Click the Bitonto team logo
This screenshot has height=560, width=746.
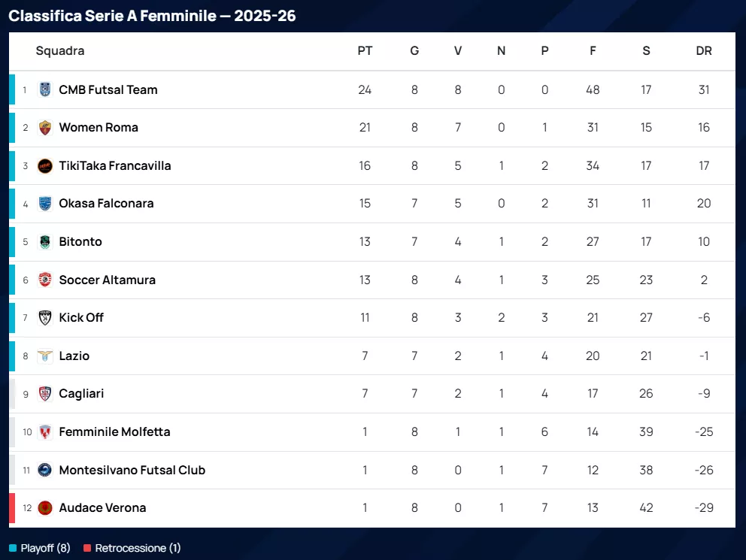[45, 242]
